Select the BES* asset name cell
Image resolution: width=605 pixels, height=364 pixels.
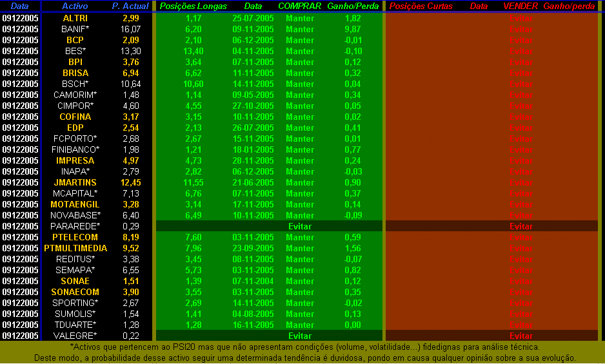[75, 51]
